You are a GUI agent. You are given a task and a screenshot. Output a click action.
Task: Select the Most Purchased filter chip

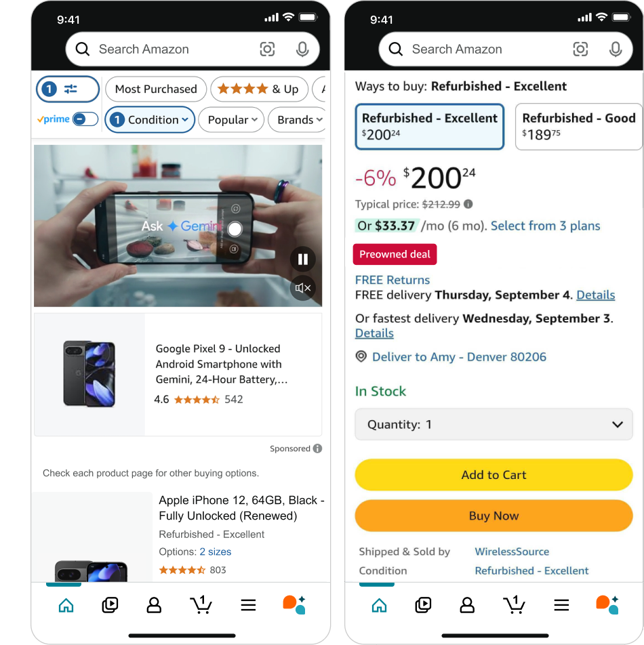(155, 89)
